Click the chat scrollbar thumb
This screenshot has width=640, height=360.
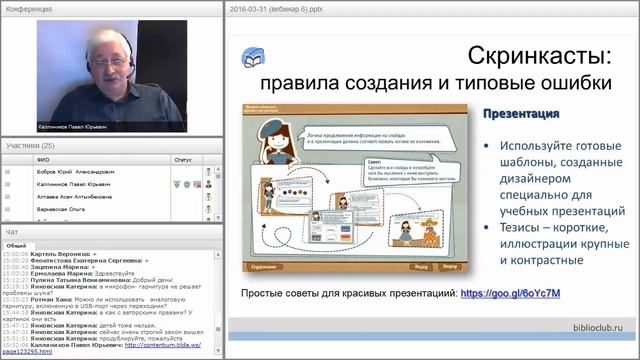[x=218, y=329]
